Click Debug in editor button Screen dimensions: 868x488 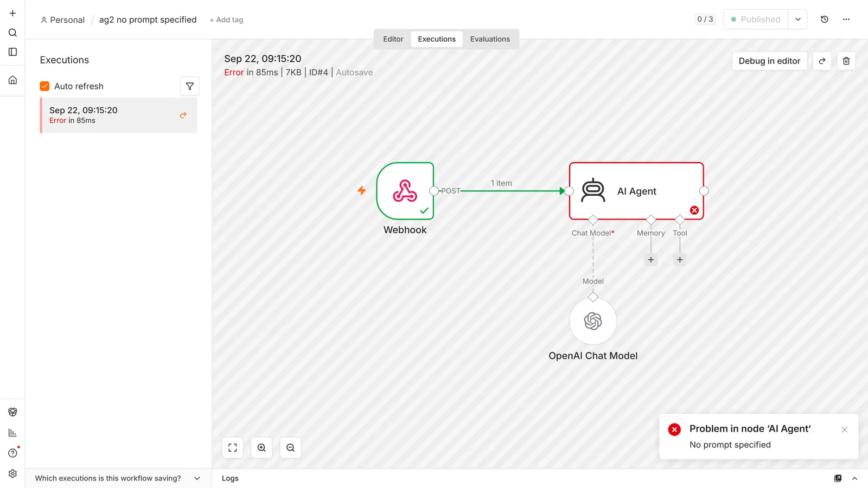click(x=769, y=61)
